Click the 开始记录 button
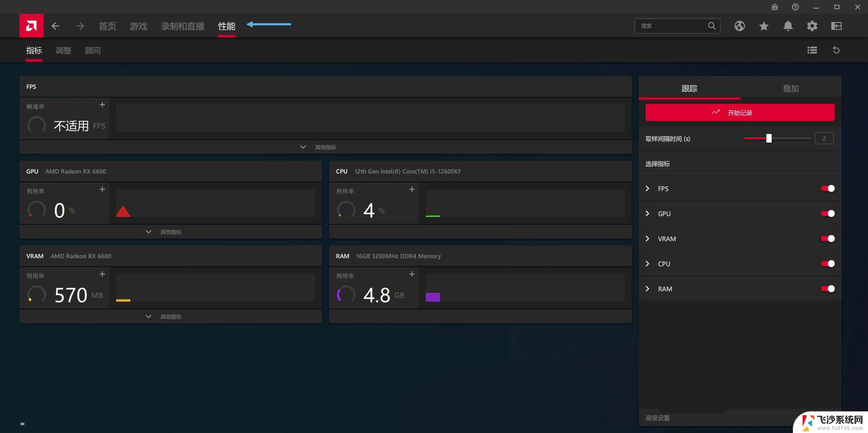This screenshot has height=433, width=868. click(740, 112)
